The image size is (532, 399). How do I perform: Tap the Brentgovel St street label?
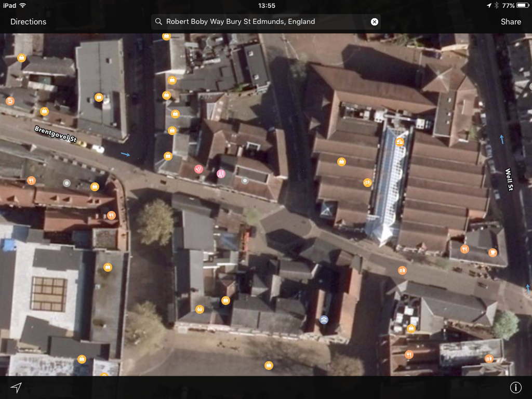pyautogui.click(x=56, y=134)
